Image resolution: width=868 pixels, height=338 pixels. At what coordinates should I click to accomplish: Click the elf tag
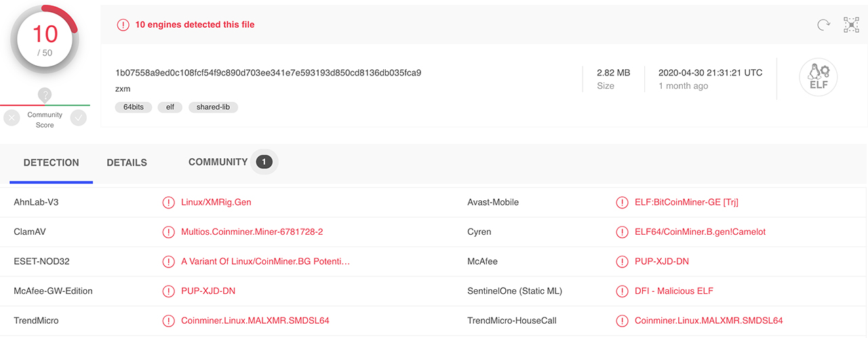170,107
